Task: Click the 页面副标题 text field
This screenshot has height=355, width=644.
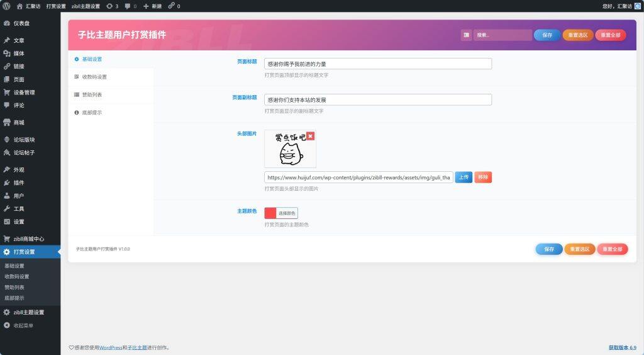Action: click(x=378, y=99)
